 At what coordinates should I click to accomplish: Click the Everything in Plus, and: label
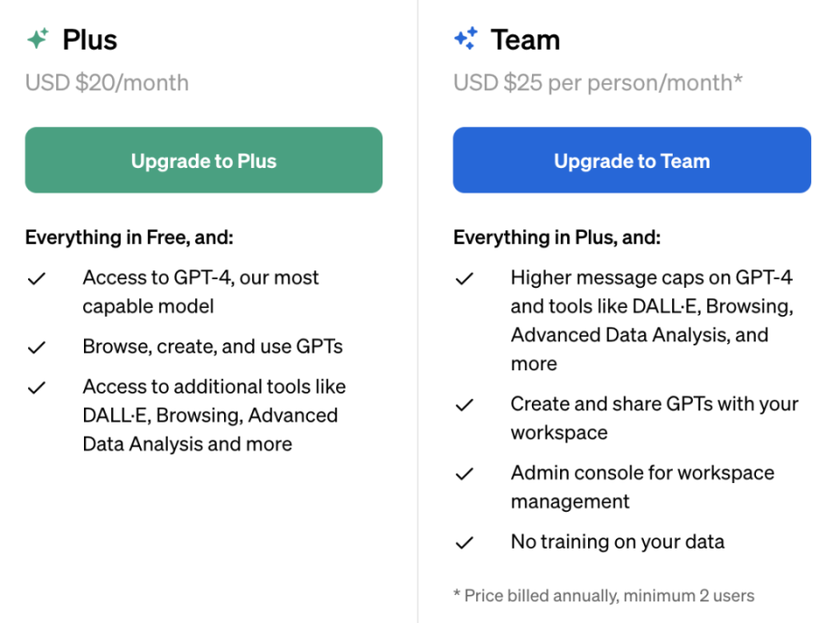coord(556,237)
